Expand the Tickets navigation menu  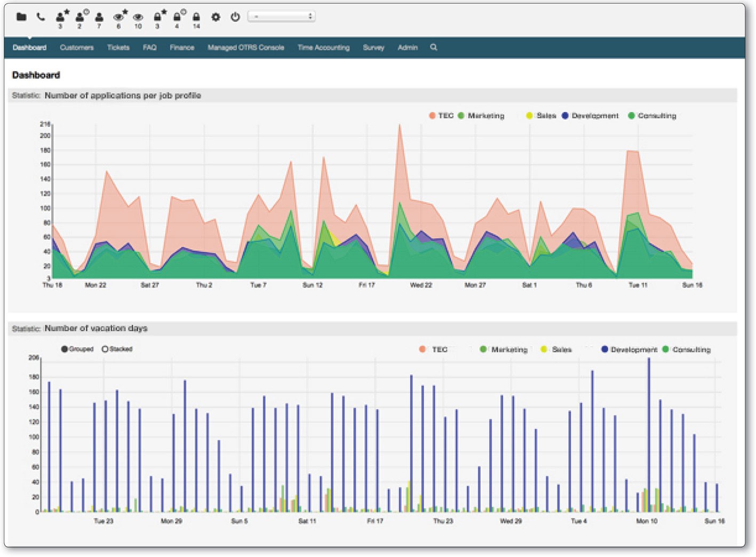click(118, 47)
